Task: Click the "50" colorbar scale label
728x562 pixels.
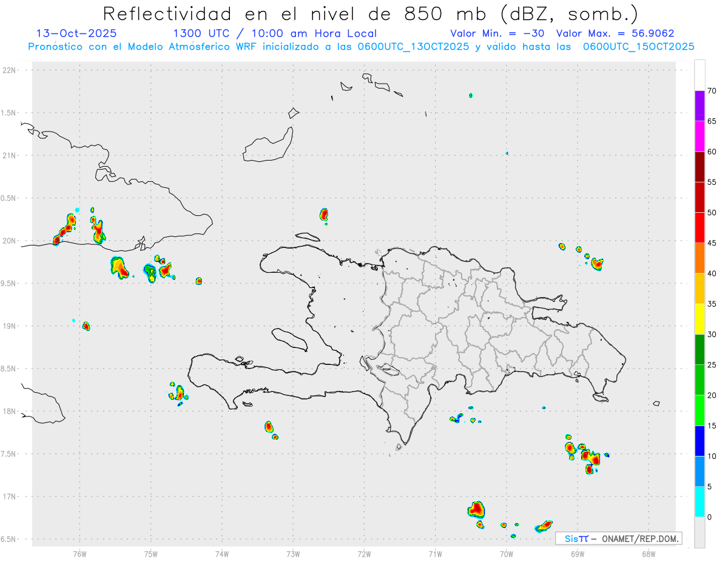Action: click(x=712, y=213)
